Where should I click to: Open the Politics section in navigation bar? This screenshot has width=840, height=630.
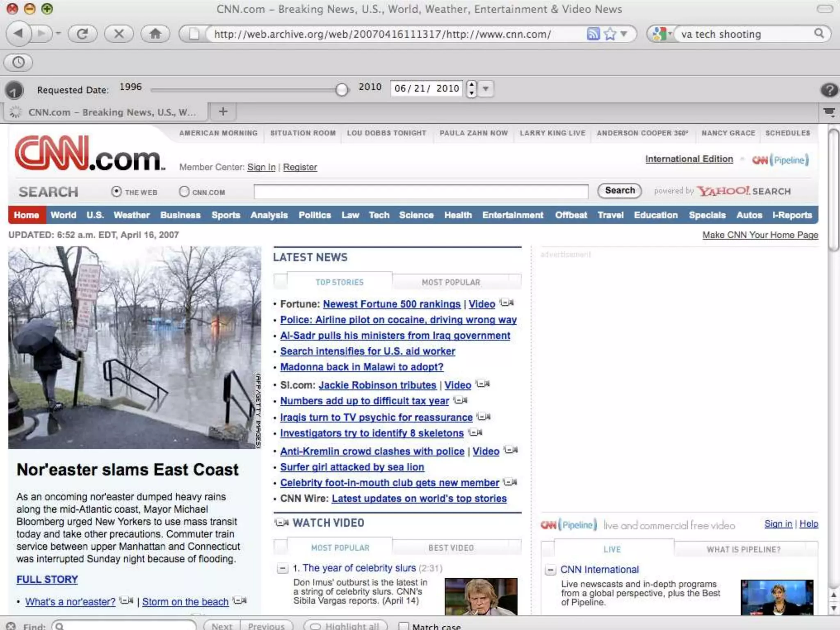(x=314, y=215)
